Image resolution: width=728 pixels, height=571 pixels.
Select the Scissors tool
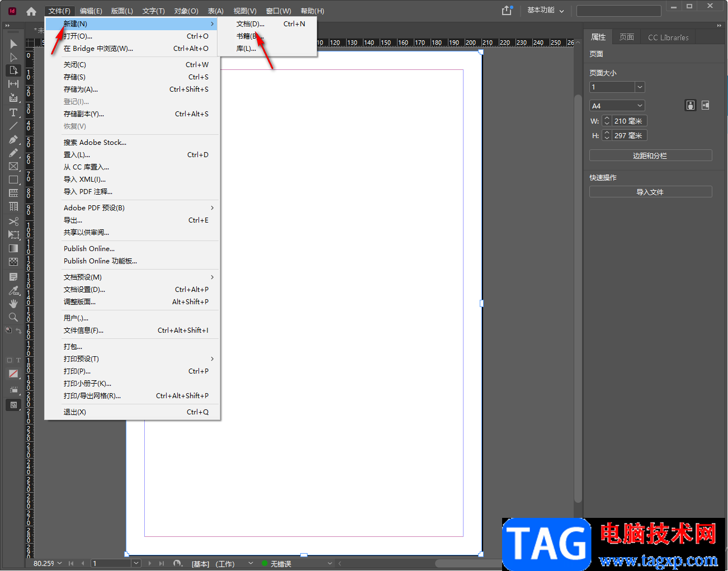point(13,221)
